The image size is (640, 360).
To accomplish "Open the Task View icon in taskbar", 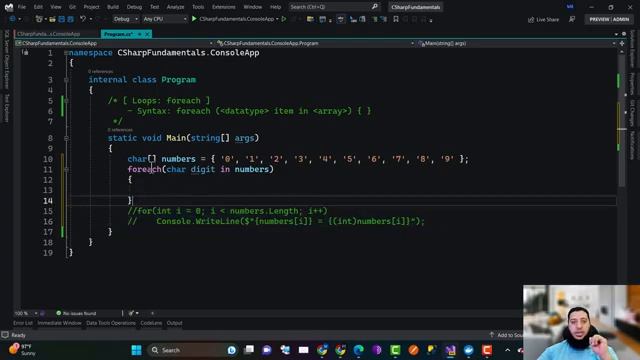I will (249, 350).
